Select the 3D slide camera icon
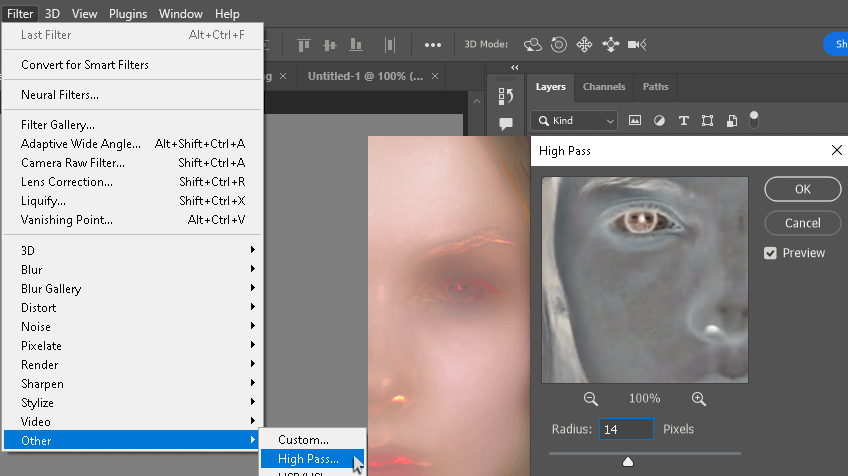This screenshot has height=476, width=848. pyautogui.click(x=611, y=44)
